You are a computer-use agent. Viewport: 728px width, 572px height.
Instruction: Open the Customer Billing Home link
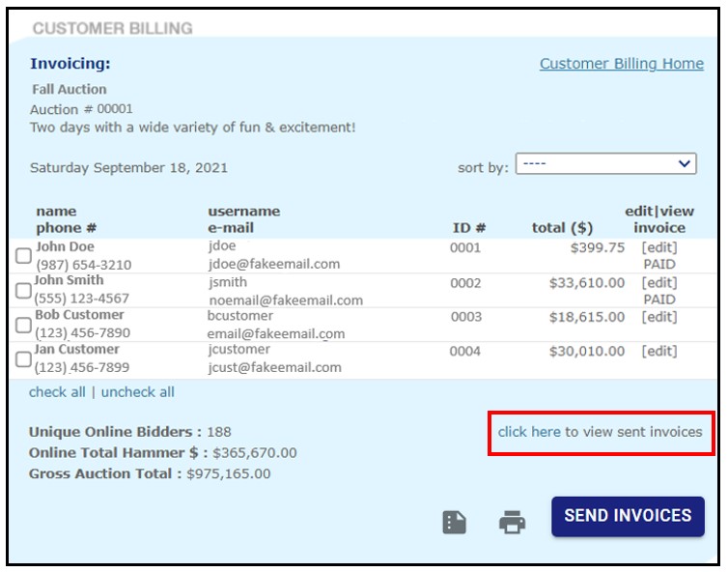click(x=622, y=64)
